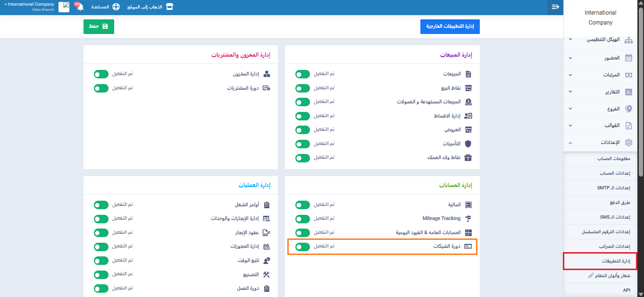Disable the Cheque Cycle toggle
The image size is (644, 297).
coord(302,246)
